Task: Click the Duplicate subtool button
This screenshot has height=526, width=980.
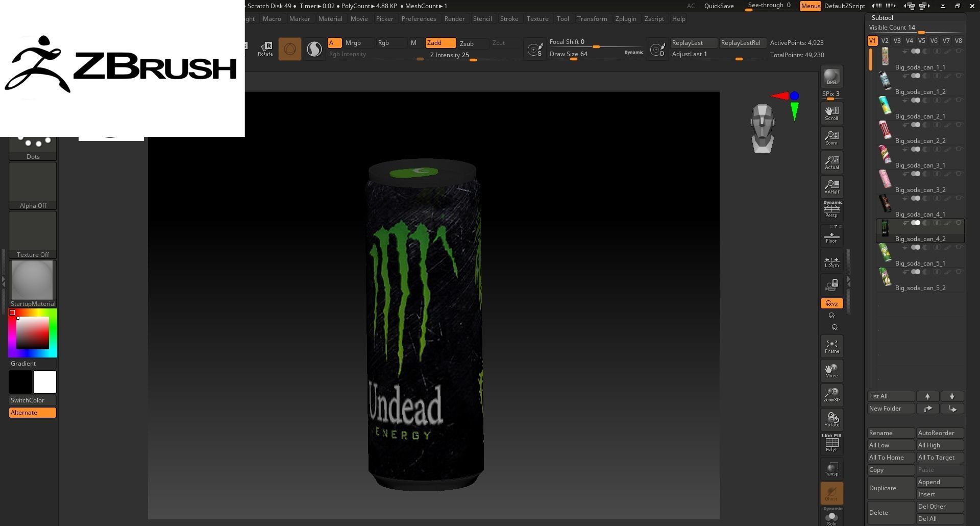Action: [891, 488]
